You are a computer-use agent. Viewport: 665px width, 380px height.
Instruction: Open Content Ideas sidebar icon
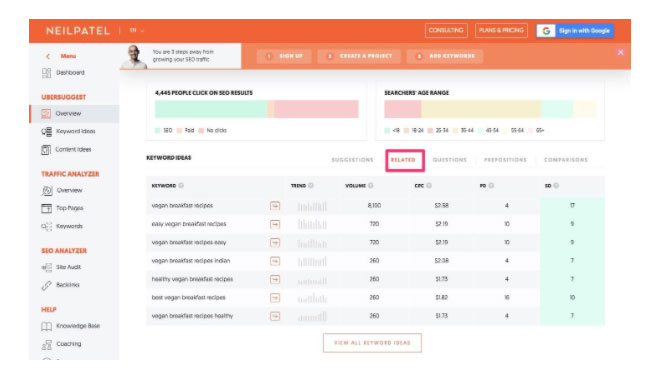tap(46, 150)
